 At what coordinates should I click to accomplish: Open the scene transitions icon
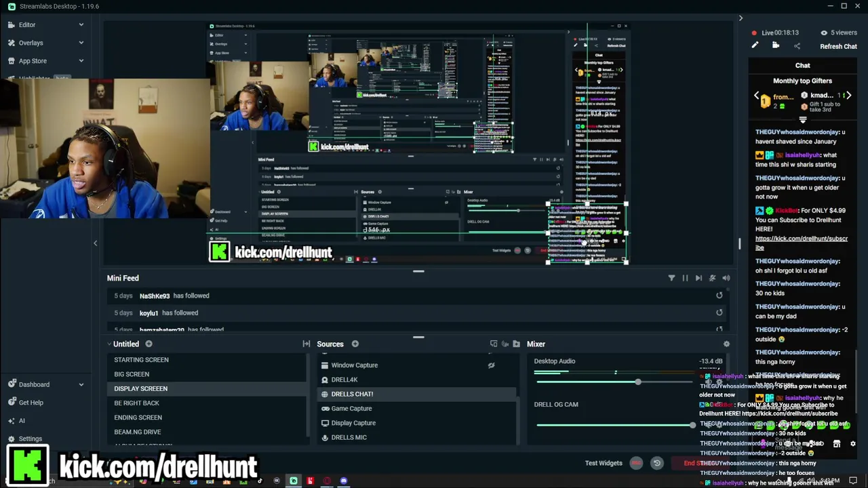306,344
